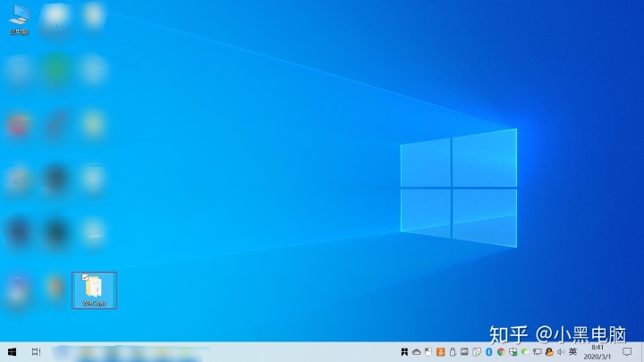Open the Action Center notification icon

click(627, 352)
